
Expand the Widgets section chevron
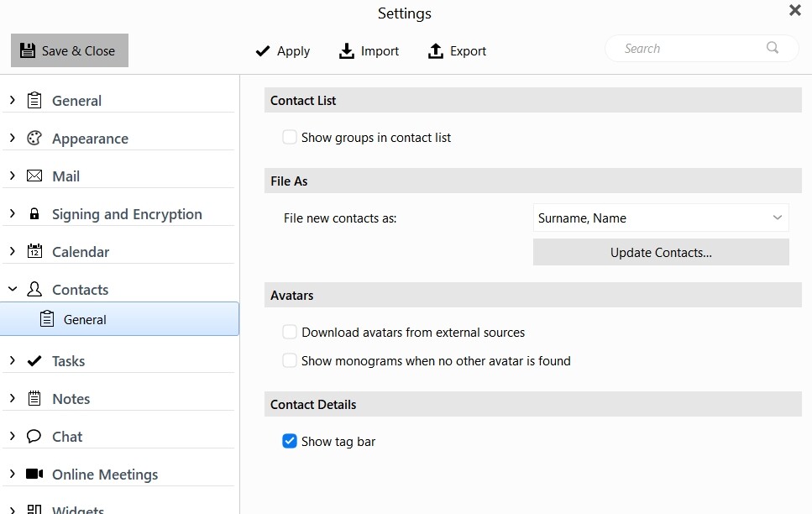13,509
